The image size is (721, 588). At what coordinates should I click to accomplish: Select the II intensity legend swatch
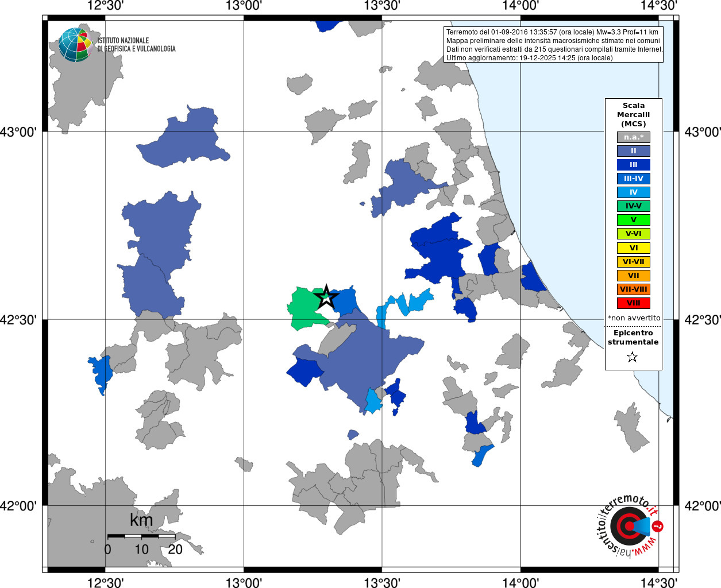[634, 151]
